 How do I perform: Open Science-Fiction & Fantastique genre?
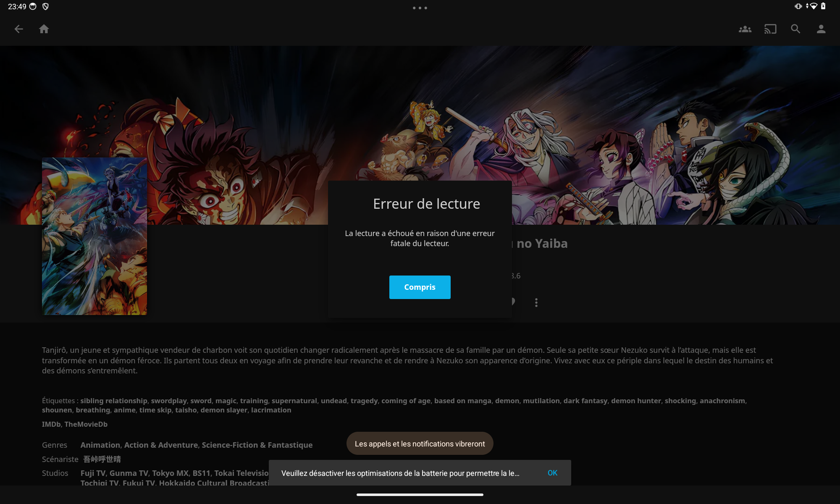(x=257, y=445)
